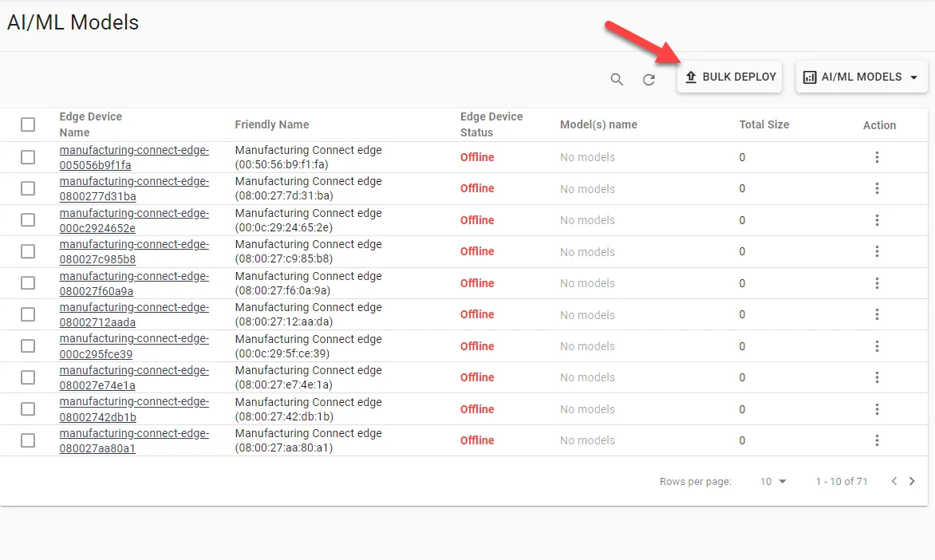This screenshot has height=560, width=935.
Task: Click the Bulk Deploy button
Action: [x=730, y=77]
